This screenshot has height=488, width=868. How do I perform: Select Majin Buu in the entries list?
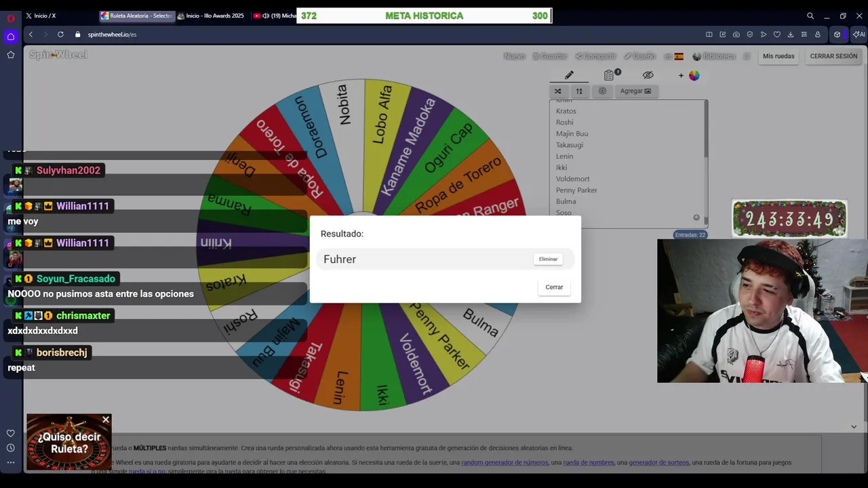[572, 134]
